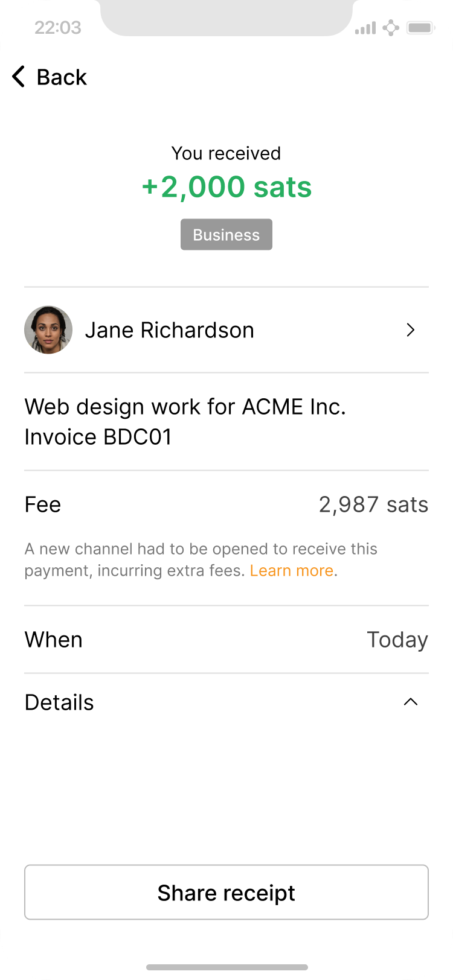Tap the Web design work description text
Image resolution: width=453 pixels, height=980 pixels.
185,407
